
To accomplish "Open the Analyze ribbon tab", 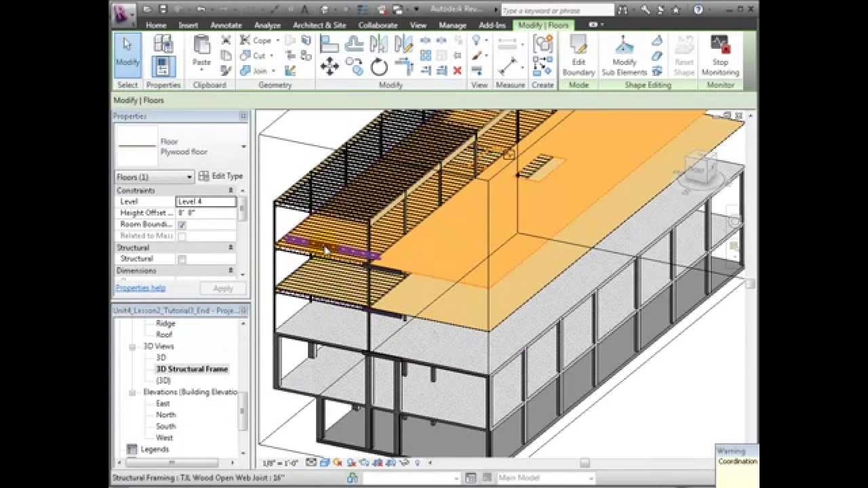I will [267, 25].
